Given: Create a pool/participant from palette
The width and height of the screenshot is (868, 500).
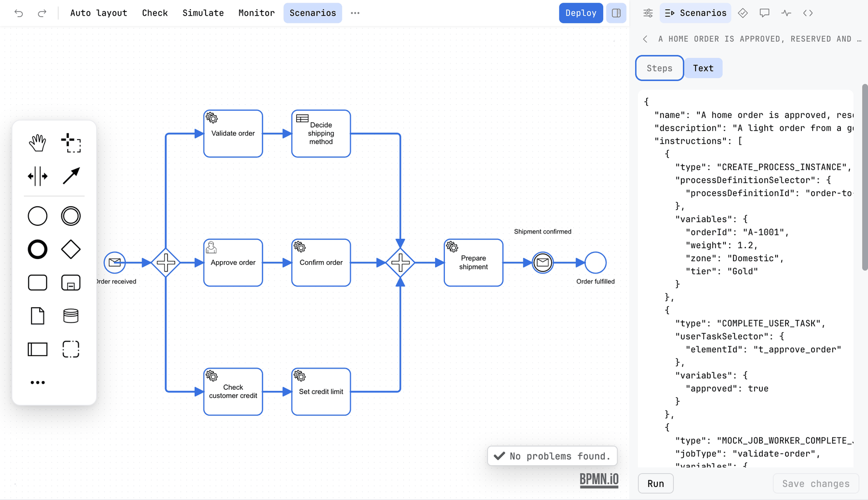Looking at the screenshot, I should pyautogui.click(x=37, y=349).
